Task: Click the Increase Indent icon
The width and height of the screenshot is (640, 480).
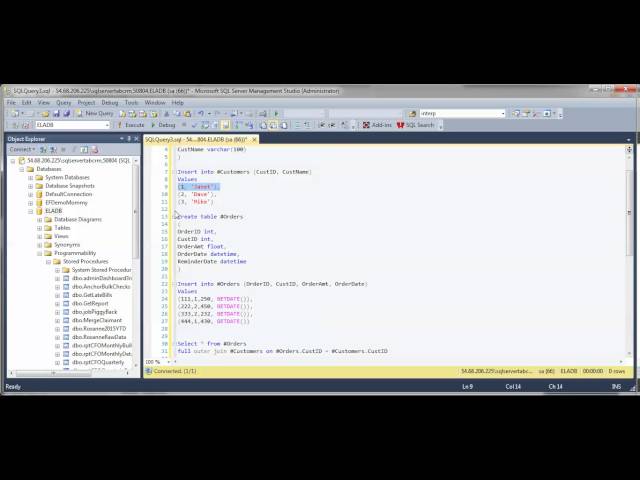Action: [x=331, y=125]
